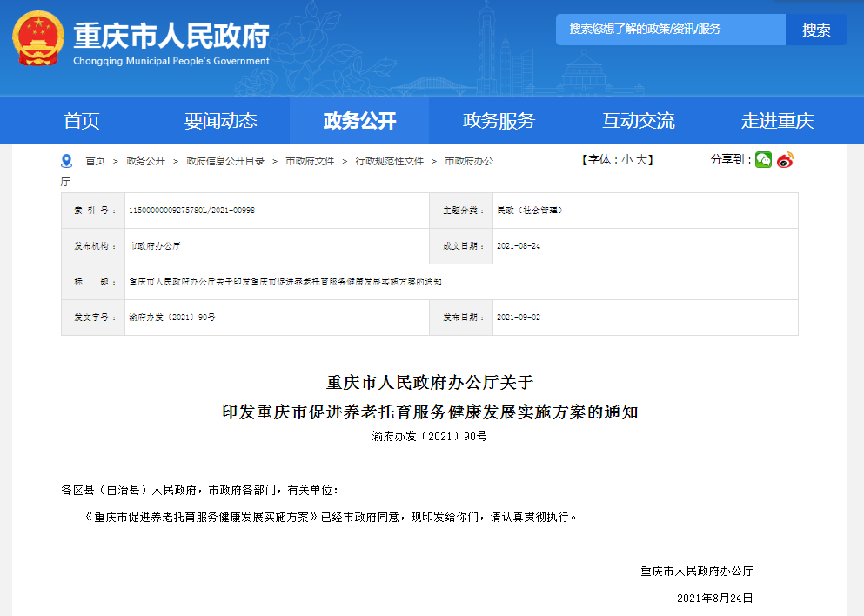Switch to the 互动交流 tab
Image resolution: width=864 pixels, height=616 pixels.
pos(638,121)
